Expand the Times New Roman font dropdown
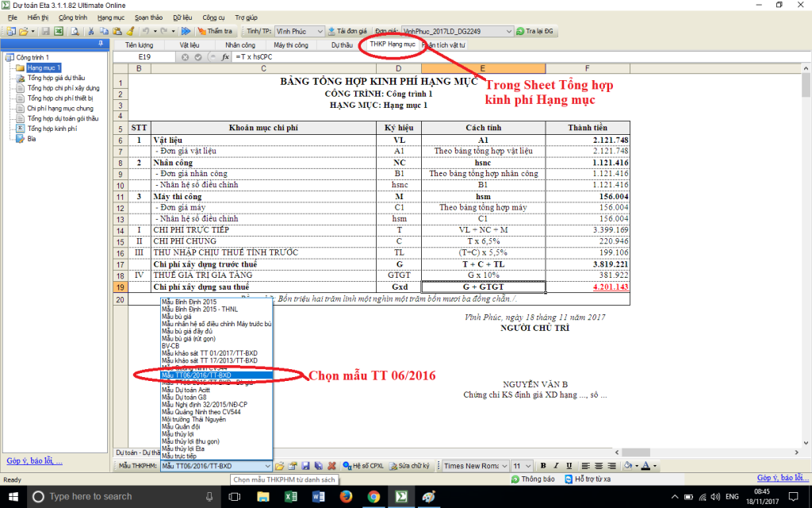Viewport: 812px width, 508px height. pyautogui.click(x=504, y=466)
